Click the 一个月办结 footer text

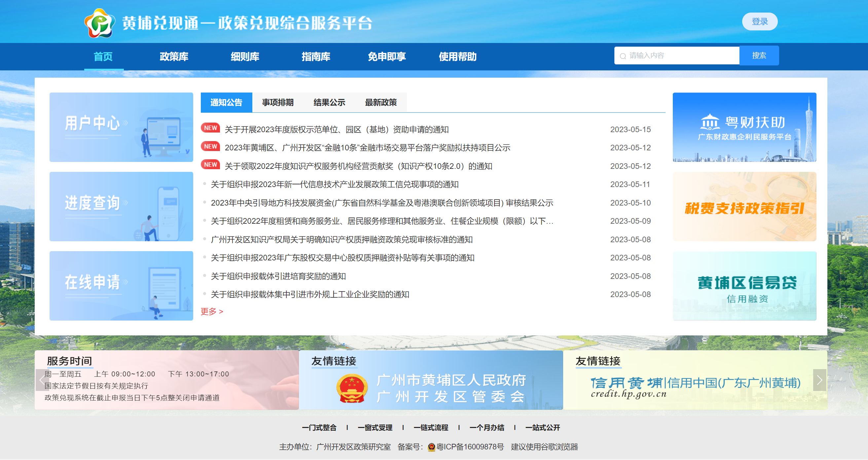tap(487, 428)
